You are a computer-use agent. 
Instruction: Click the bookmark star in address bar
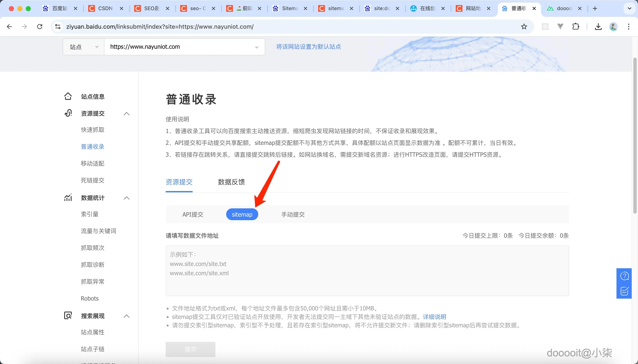(524, 27)
